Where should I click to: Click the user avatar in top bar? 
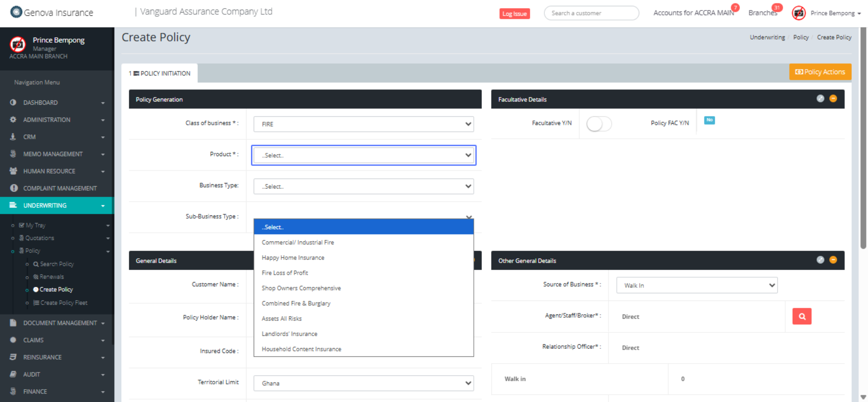pyautogui.click(x=798, y=13)
